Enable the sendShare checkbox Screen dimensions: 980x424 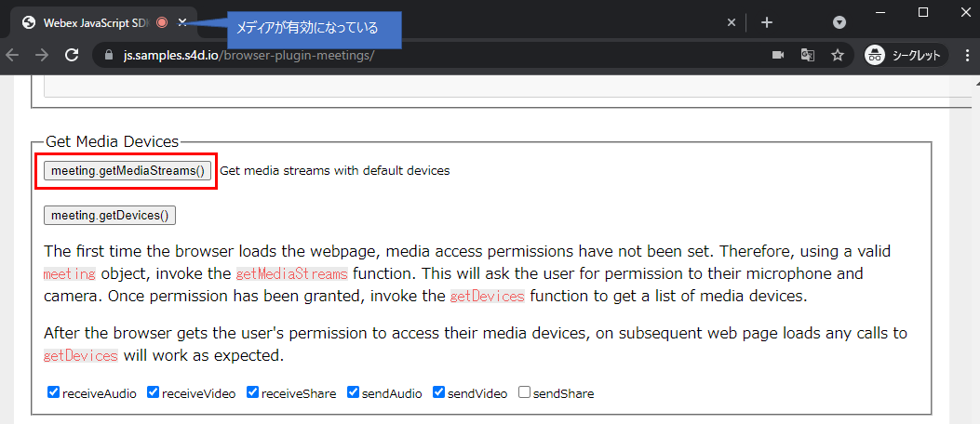coord(524,392)
